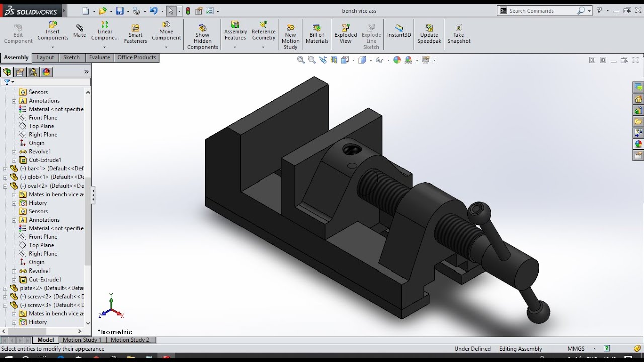Open the ConfigurationManager panel tab
The image size is (644, 362).
pos(33,72)
